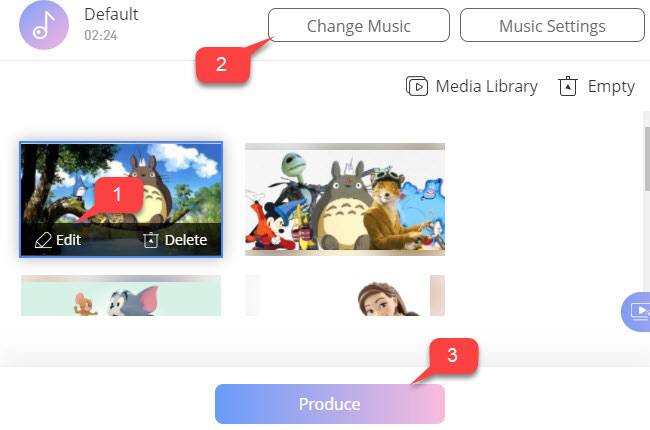Click the Delete trash icon on Totoro thumbnail
Viewport: 650px width, 430px height.
(x=151, y=240)
